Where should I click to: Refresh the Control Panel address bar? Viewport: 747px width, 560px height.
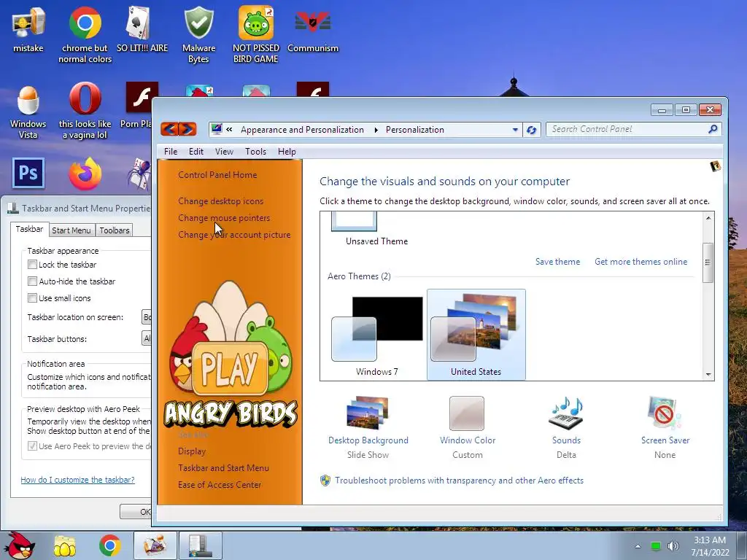point(532,130)
